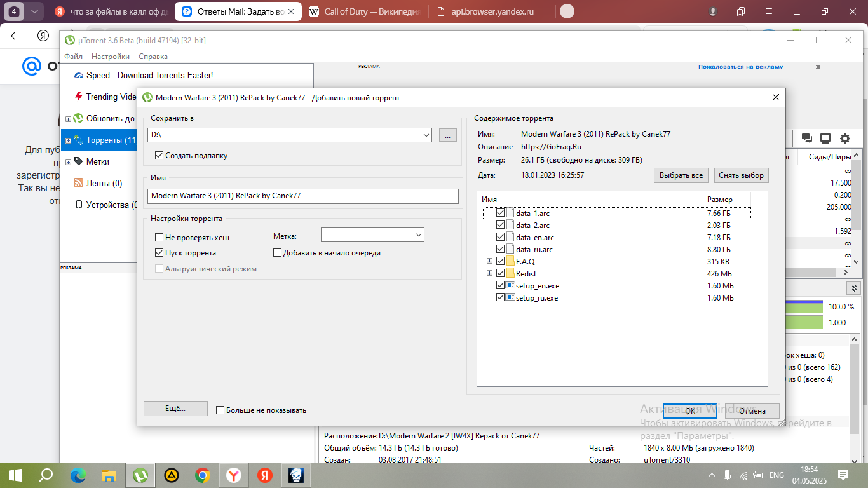Uncheck the data-en.arc file checkbox
Screen dimensions: 868x488
(x=500, y=237)
